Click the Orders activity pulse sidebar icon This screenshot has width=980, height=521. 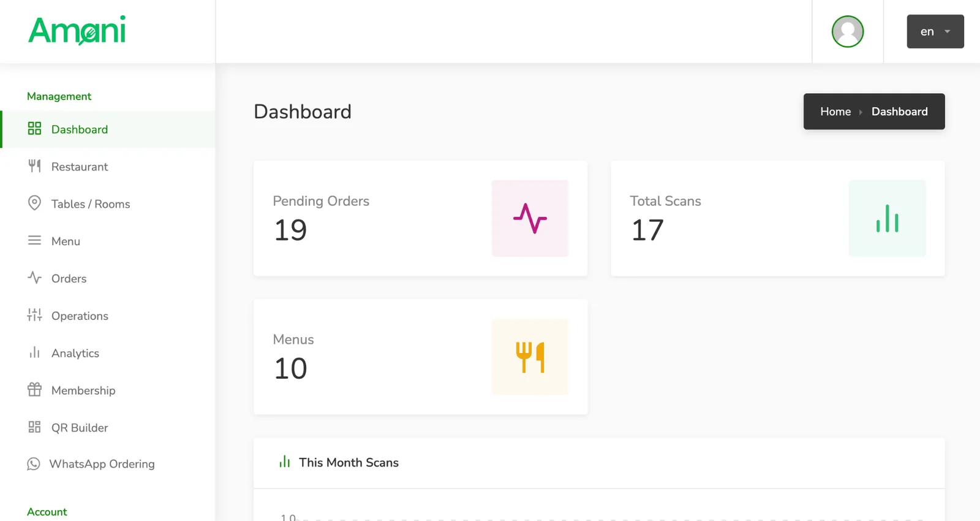click(x=34, y=278)
